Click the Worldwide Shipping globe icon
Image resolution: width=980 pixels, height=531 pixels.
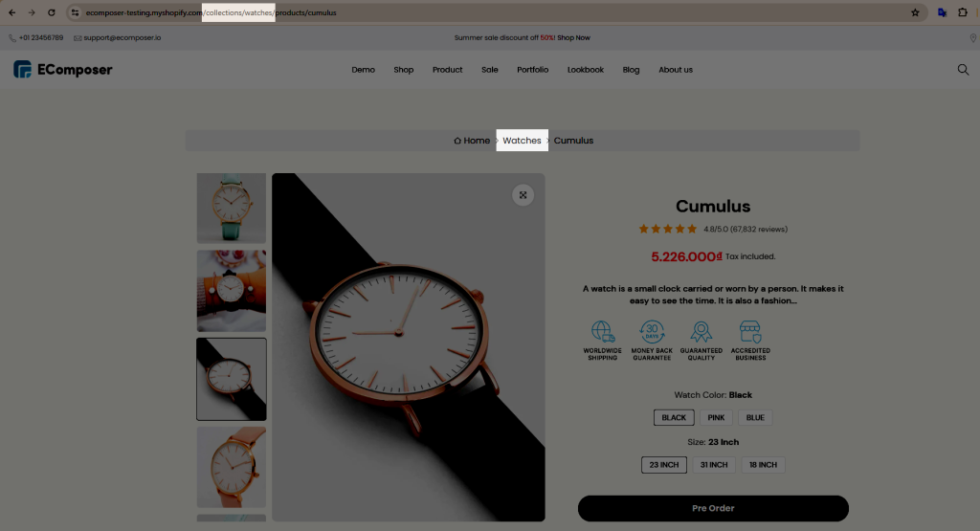point(603,331)
